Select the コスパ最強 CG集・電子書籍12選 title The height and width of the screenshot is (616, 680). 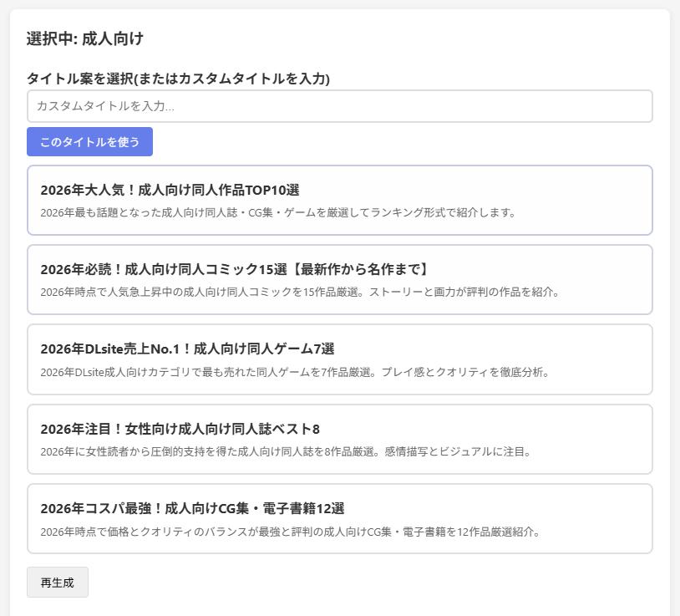pyautogui.click(x=192, y=508)
